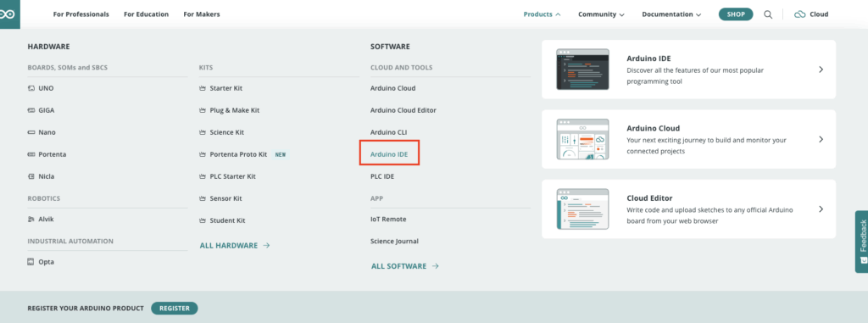Click the Arduino Cloud card thumbnail
The width and height of the screenshot is (868, 323).
[582, 139]
